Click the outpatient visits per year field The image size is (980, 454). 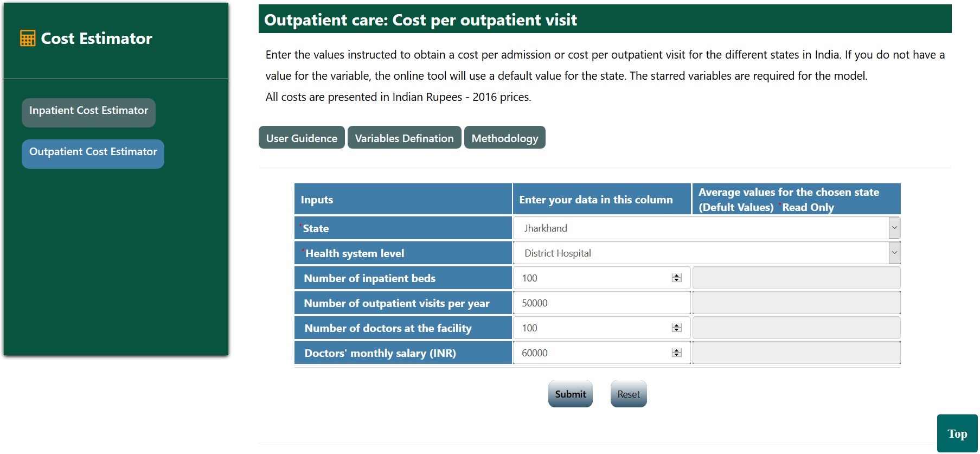point(601,303)
